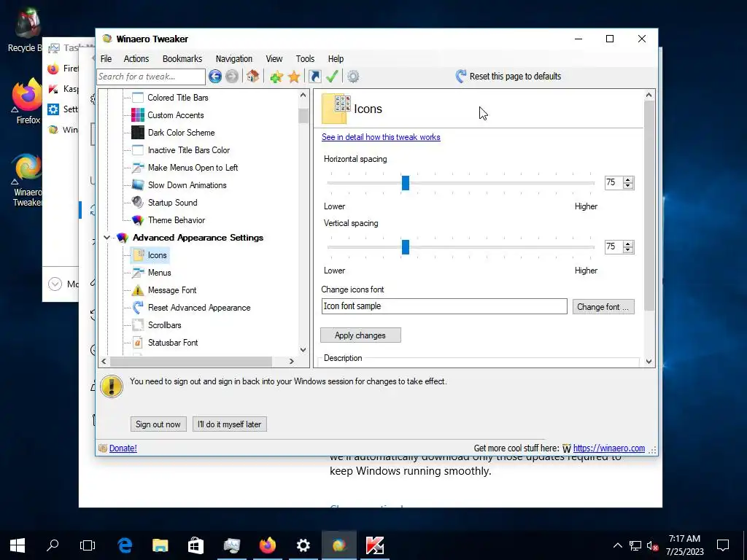Go to Home page via house icon

(253, 76)
